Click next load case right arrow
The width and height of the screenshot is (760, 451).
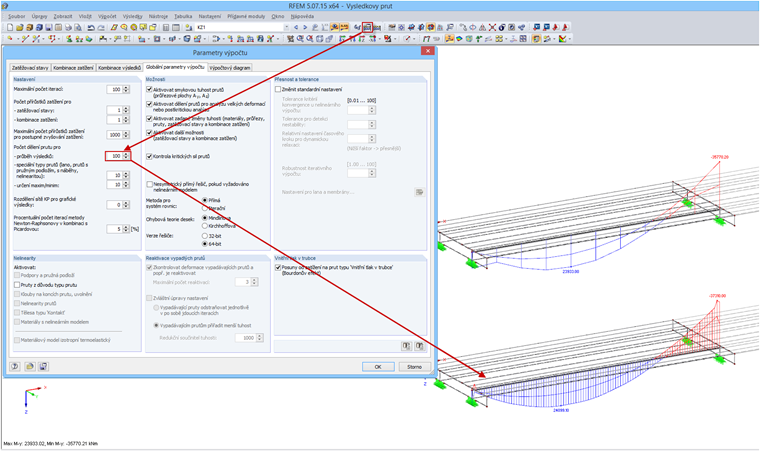point(305,28)
